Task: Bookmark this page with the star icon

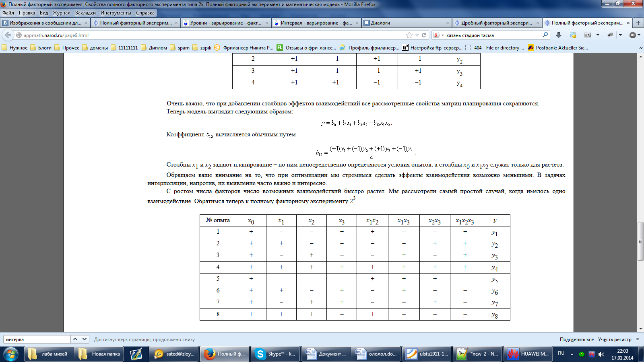Action: point(409,35)
